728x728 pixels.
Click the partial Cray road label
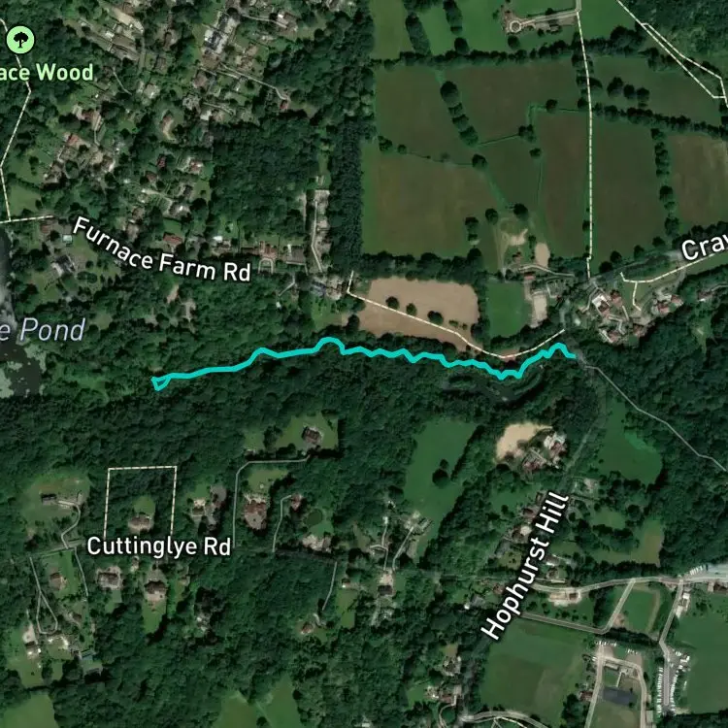click(705, 247)
